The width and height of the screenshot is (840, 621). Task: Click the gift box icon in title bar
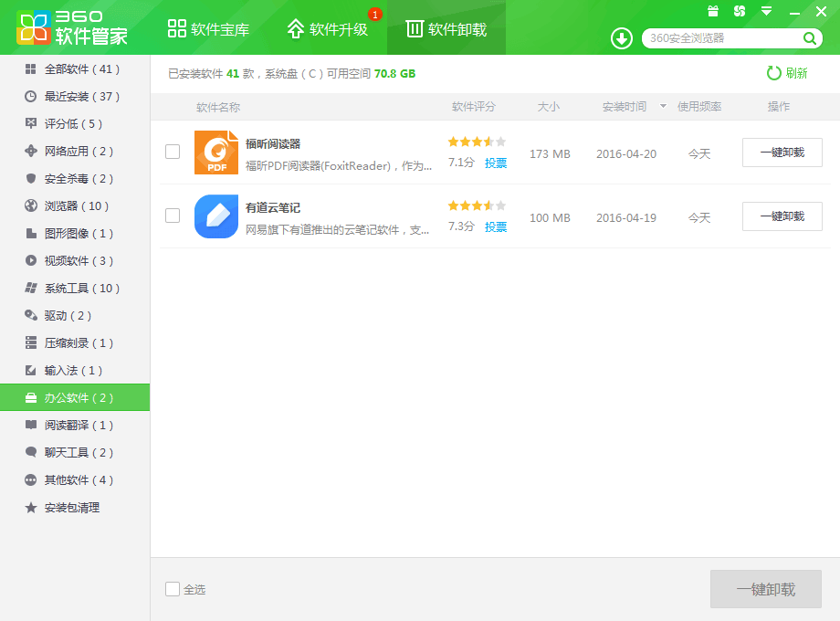pos(713,11)
